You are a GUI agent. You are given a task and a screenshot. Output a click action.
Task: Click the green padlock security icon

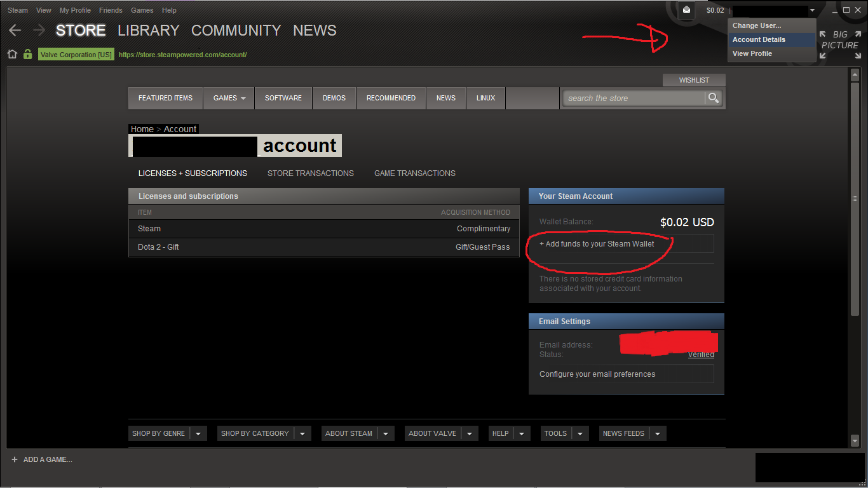27,55
